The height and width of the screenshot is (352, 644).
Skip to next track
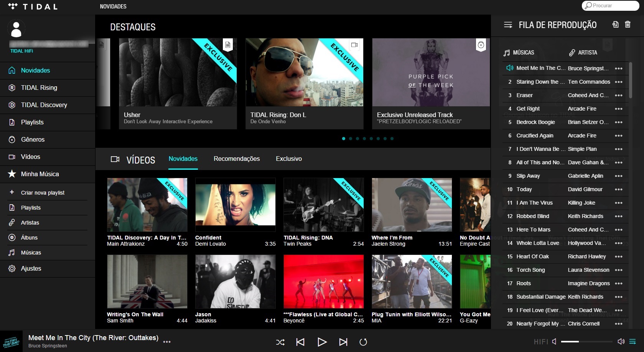(343, 342)
